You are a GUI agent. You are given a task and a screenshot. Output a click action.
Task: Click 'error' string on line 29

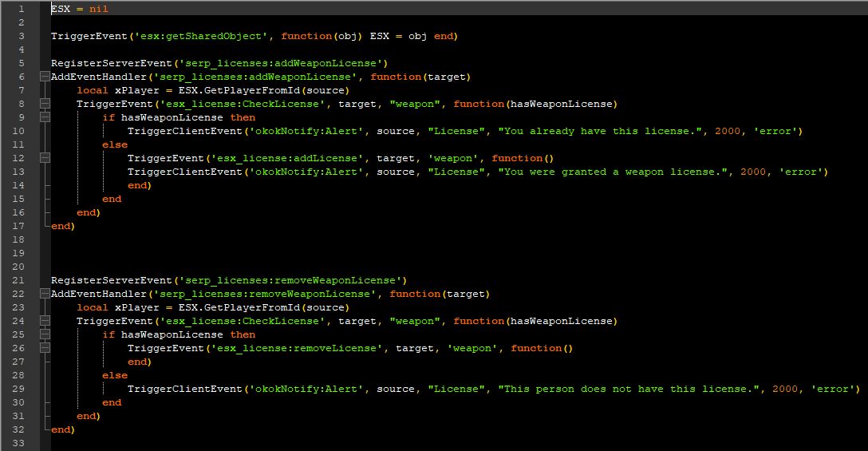832,389
